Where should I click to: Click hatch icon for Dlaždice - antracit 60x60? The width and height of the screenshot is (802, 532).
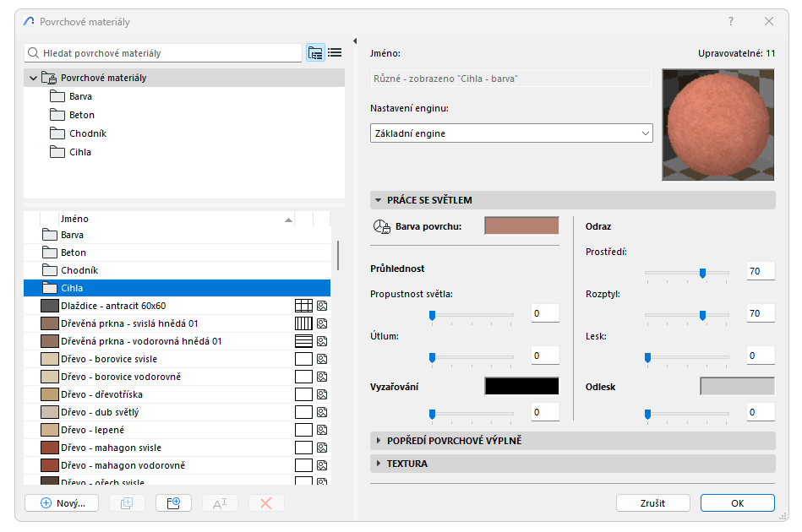[304, 307]
